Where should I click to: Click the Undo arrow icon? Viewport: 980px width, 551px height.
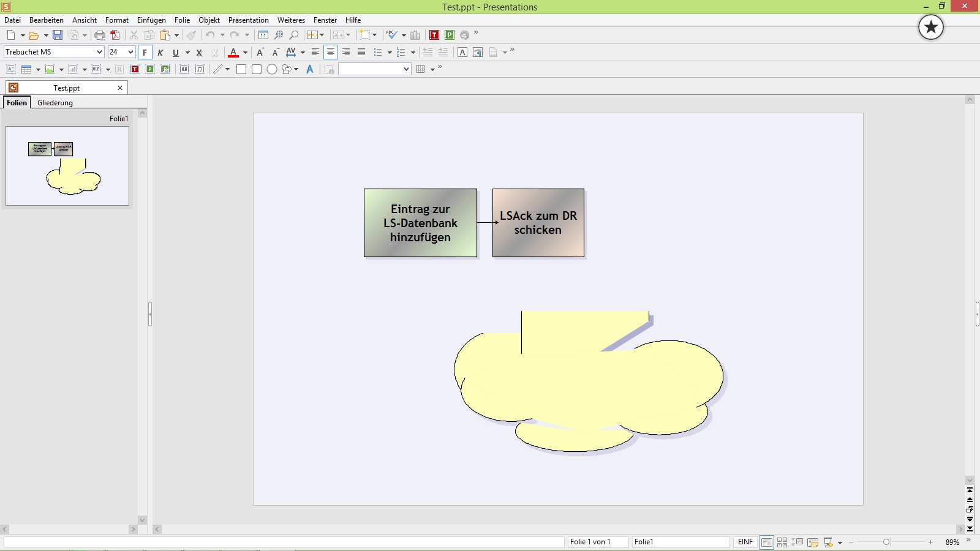tap(210, 35)
